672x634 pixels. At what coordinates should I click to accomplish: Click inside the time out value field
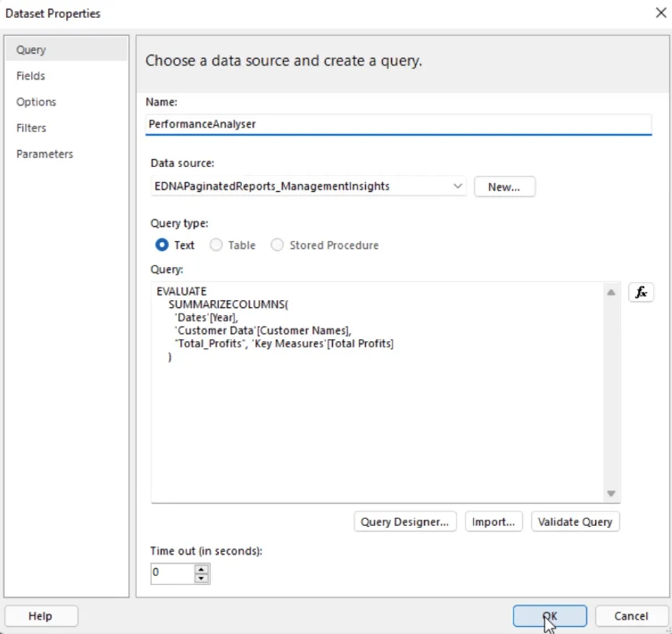(x=173, y=573)
